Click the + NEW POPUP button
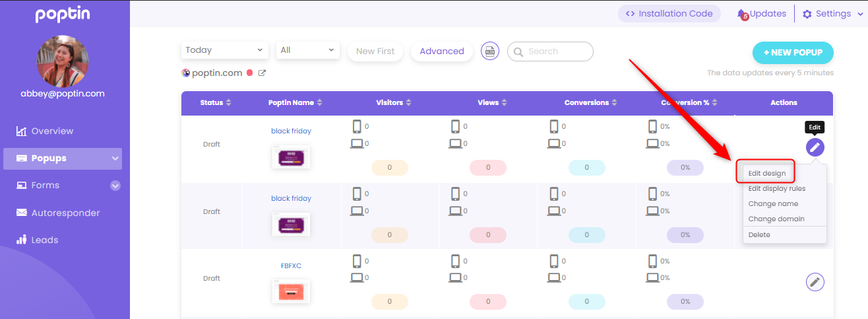 click(793, 52)
